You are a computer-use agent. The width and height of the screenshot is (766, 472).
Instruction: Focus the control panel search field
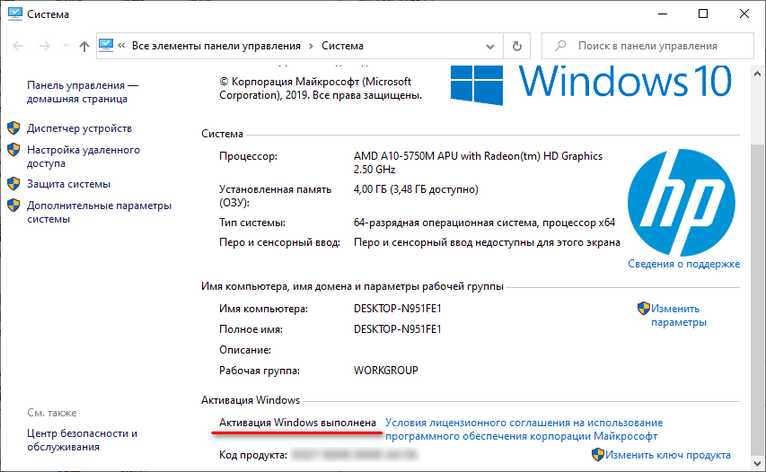point(647,46)
